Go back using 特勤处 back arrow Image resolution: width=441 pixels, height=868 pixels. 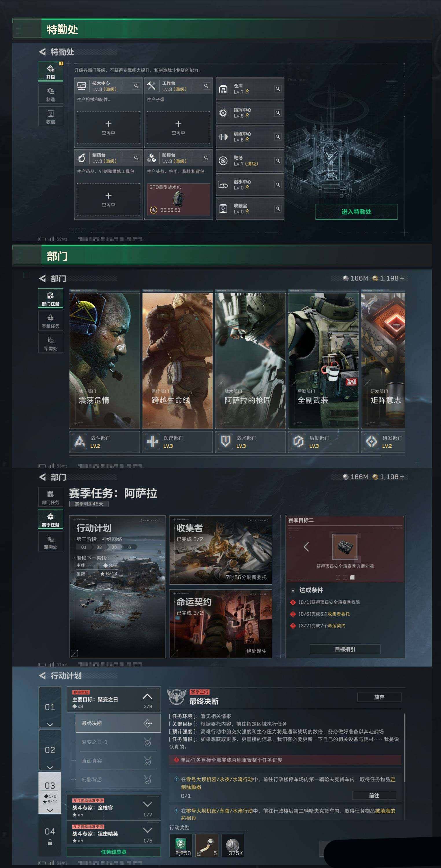click(43, 52)
